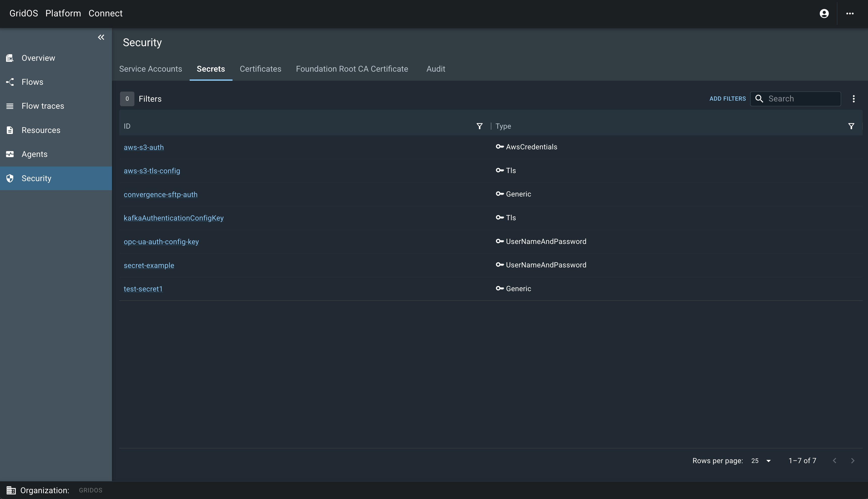The image size is (868, 499).
Task: Click the Resources document icon
Action: 10,130
